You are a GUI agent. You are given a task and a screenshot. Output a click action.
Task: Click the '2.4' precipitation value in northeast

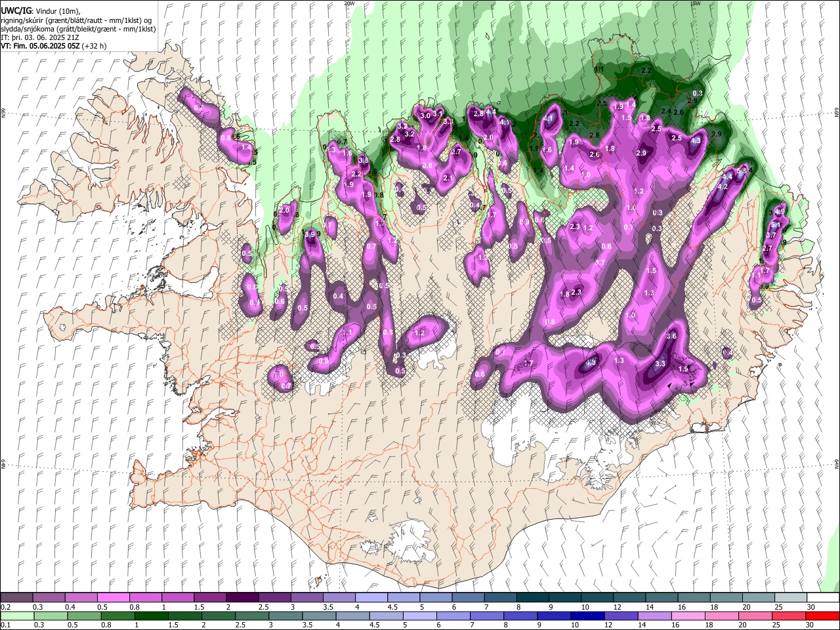pyautogui.click(x=666, y=111)
